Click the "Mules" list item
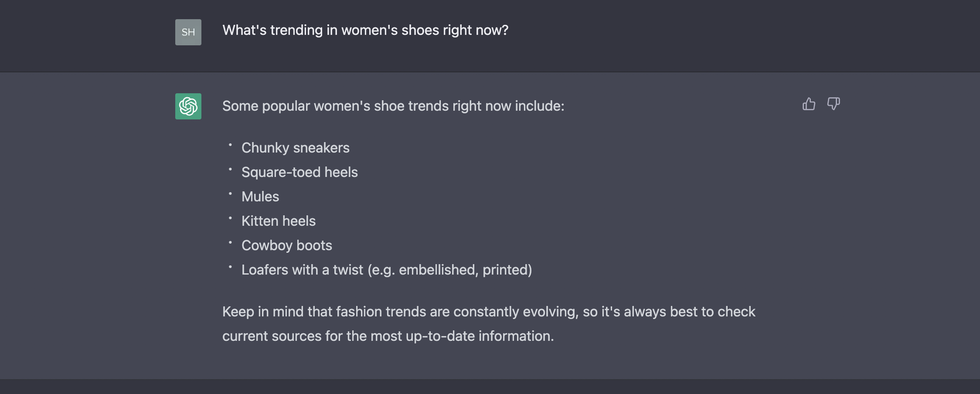 point(260,197)
